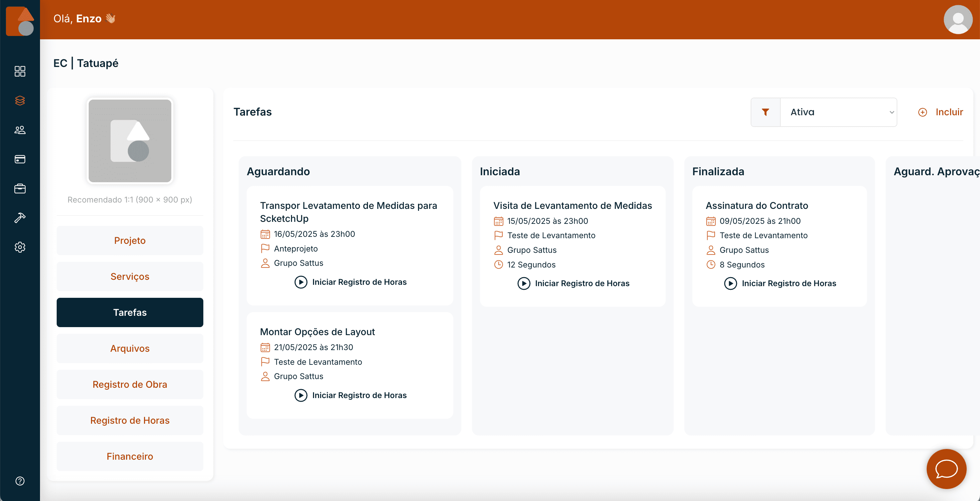The height and width of the screenshot is (501, 980).
Task: Open the chat bubble in bottom corner
Action: pos(946,469)
